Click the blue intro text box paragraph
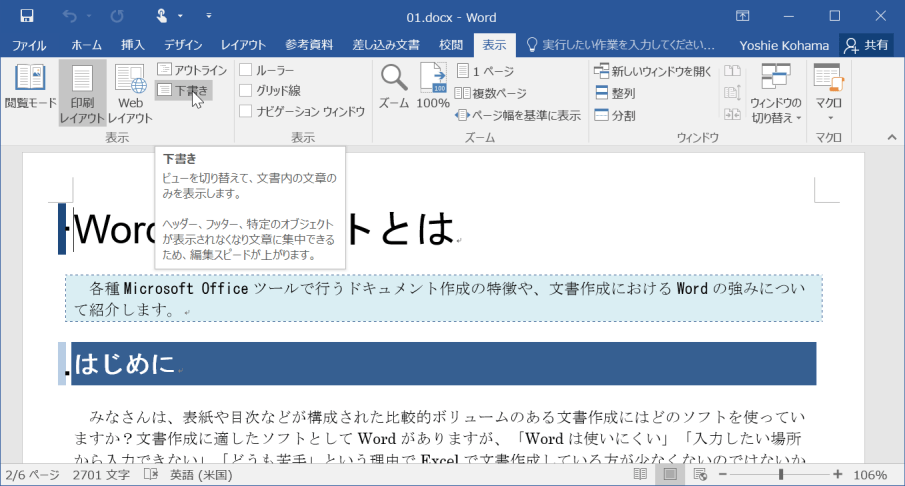The image size is (905, 486). [x=443, y=298]
